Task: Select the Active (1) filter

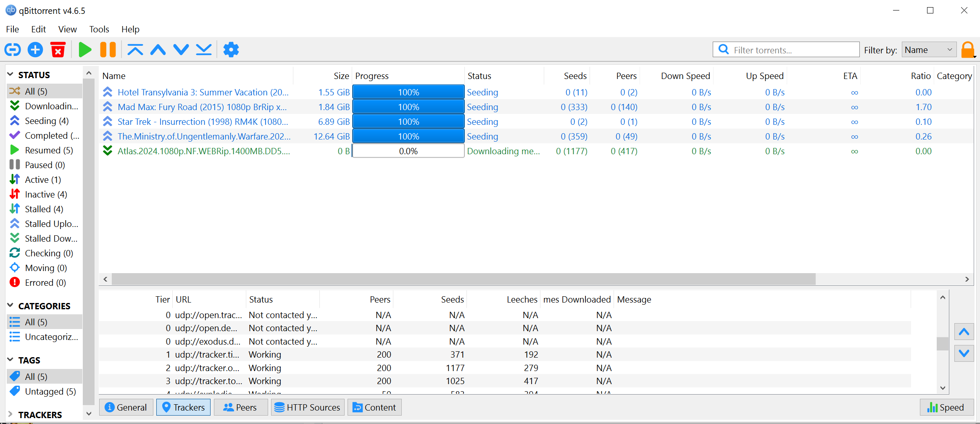Action: 45,180
